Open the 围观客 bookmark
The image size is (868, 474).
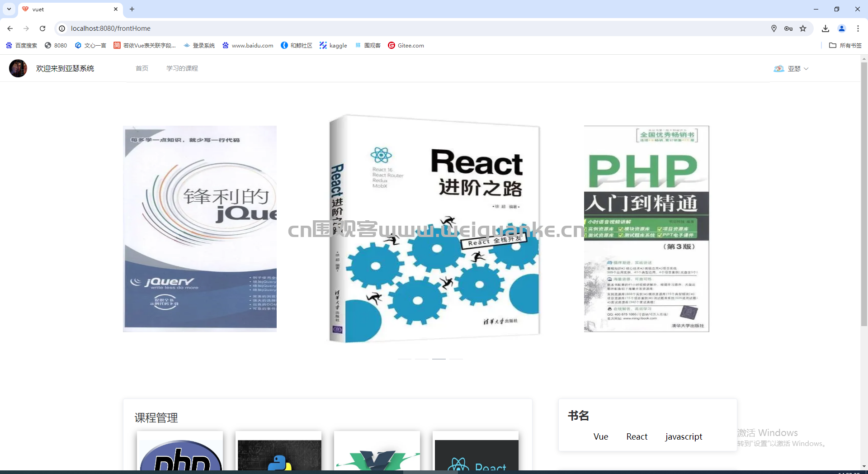(x=368, y=45)
